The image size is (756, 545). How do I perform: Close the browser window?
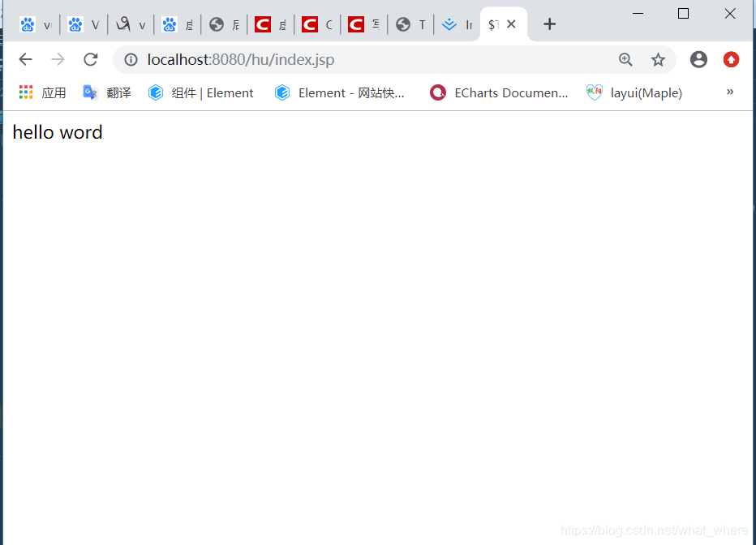(x=730, y=14)
